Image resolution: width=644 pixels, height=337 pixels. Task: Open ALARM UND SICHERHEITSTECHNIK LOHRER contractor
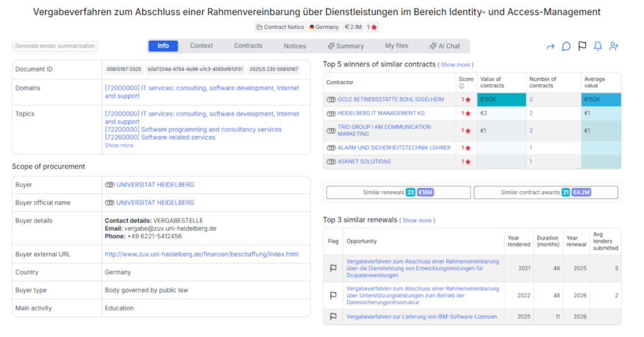coord(394,148)
